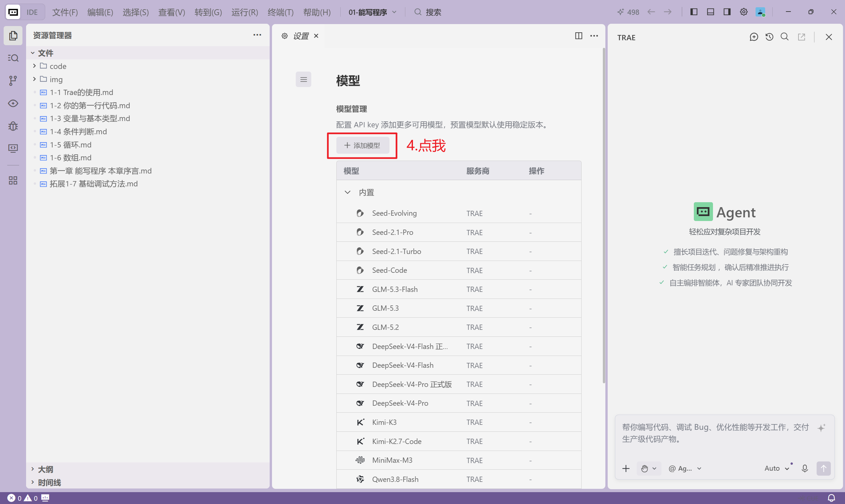Open Explorer panel more actions menu
The width and height of the screenshot is (845, 504).
(x=257, y=35)
